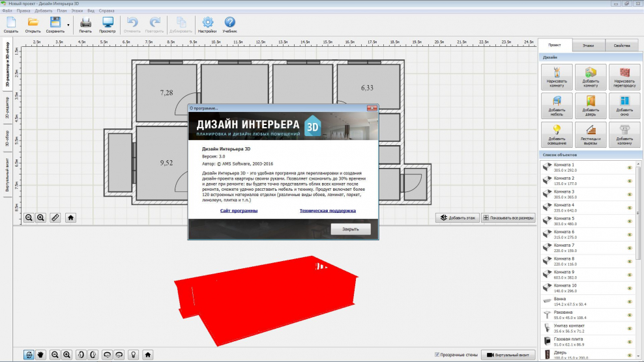644x362 pixels.
Task: Select Унитаз компакт in the object list
Action: tap(587, 328)
